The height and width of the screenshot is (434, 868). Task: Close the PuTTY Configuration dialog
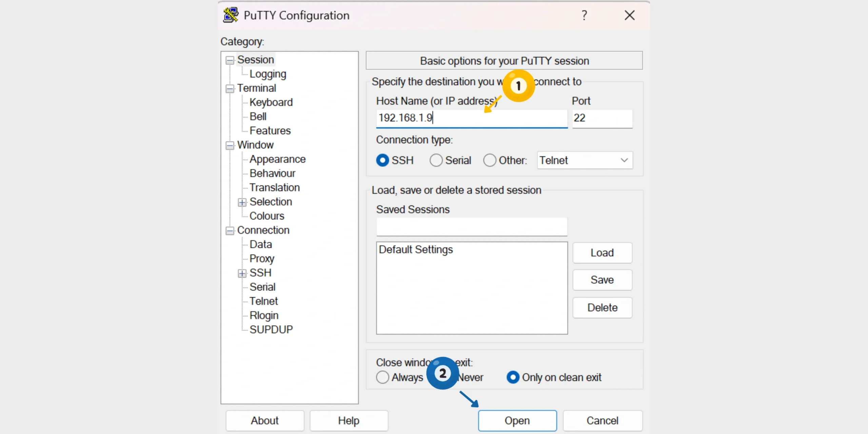pyautogui.click(x=630, y=15)
